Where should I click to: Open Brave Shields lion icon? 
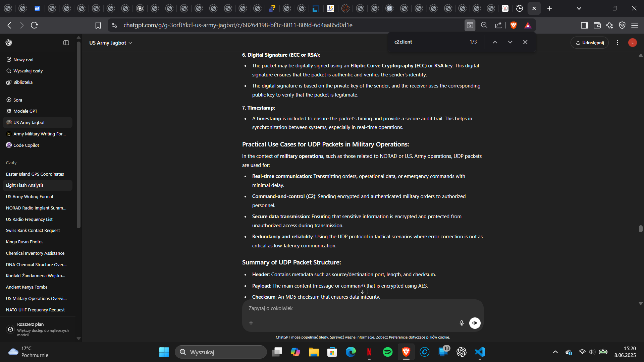point(514,25)
